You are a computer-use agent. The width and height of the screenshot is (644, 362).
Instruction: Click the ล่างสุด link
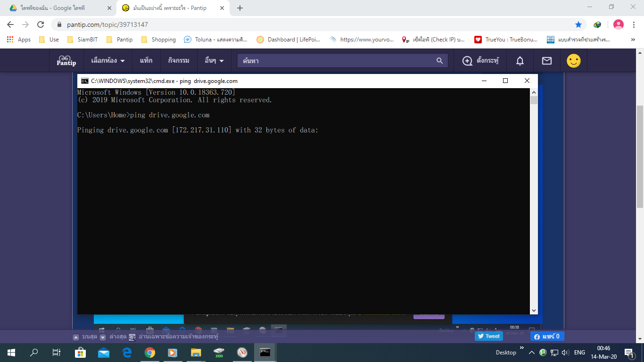117,337
